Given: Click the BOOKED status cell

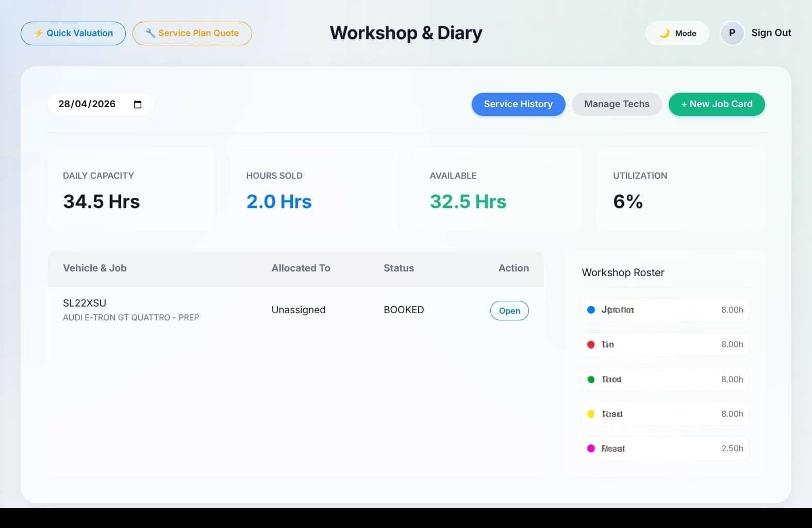Looking at the screenshot, I should pos(404,310).
